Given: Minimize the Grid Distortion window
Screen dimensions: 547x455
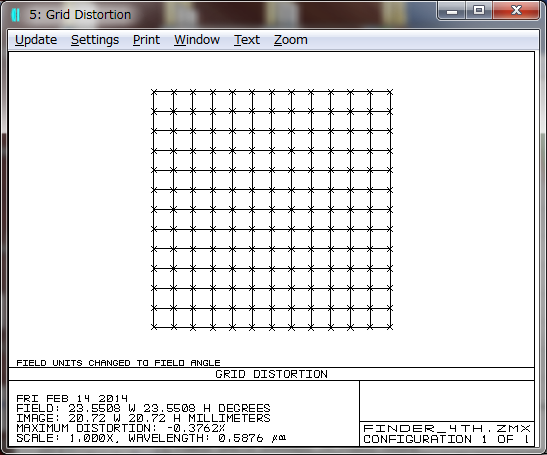Looking at the screenshot, I should (452, 11).
